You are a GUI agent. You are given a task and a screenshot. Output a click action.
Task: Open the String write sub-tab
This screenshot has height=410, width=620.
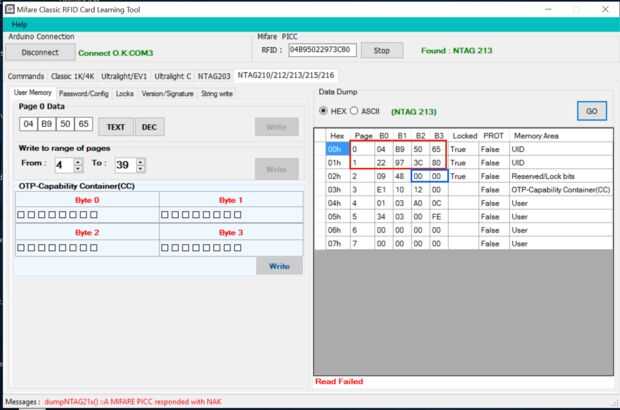coord(217,94)
